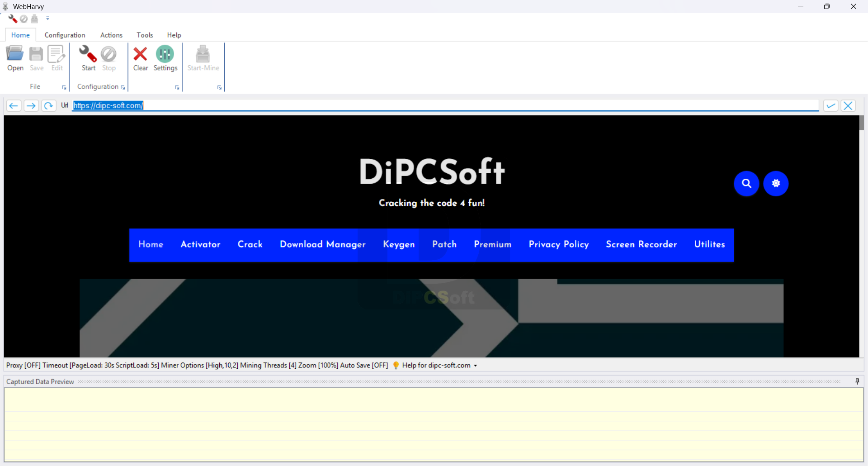
Task: Click the Save icon in File group
Action: click(37, 58)
